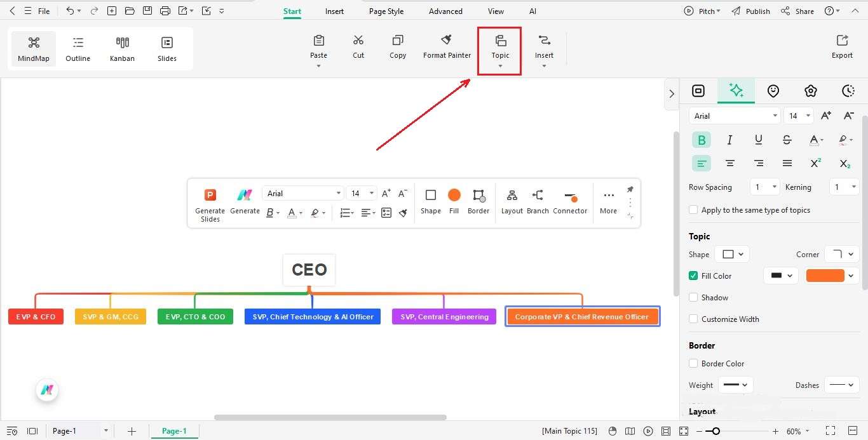Apply strikethrough formatting in the right panel
This screenshot has height=440, width=868.
point(787,140)
